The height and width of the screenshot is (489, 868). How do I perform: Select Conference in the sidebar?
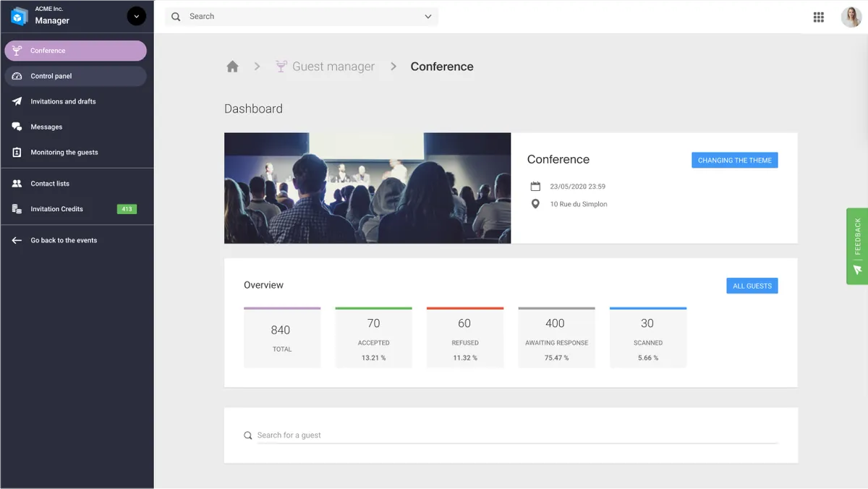point(75,51)
